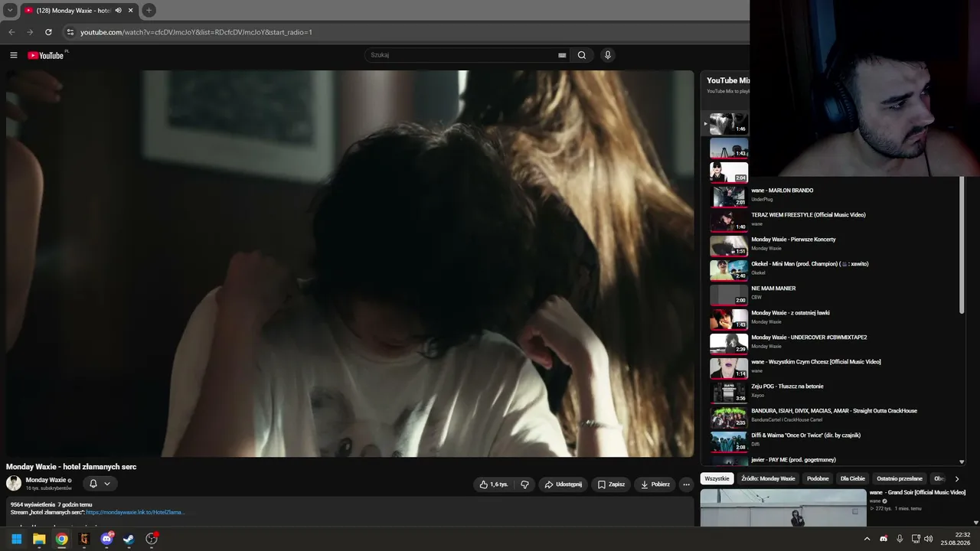Click the video player to pause
This screenshot has width=980, height=551.
pos(350,263)
